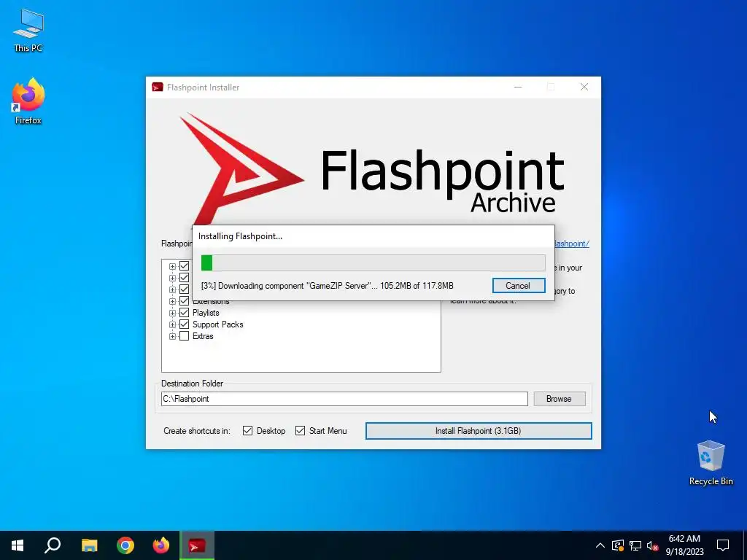
Task: Open the security alert tray icon
Action: coord(618,545)
